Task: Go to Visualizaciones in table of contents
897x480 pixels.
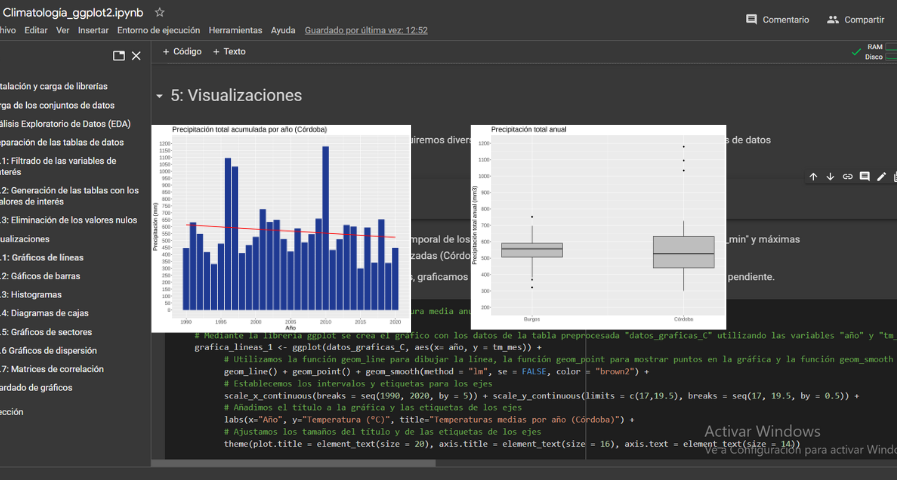Action: (25, 239)
